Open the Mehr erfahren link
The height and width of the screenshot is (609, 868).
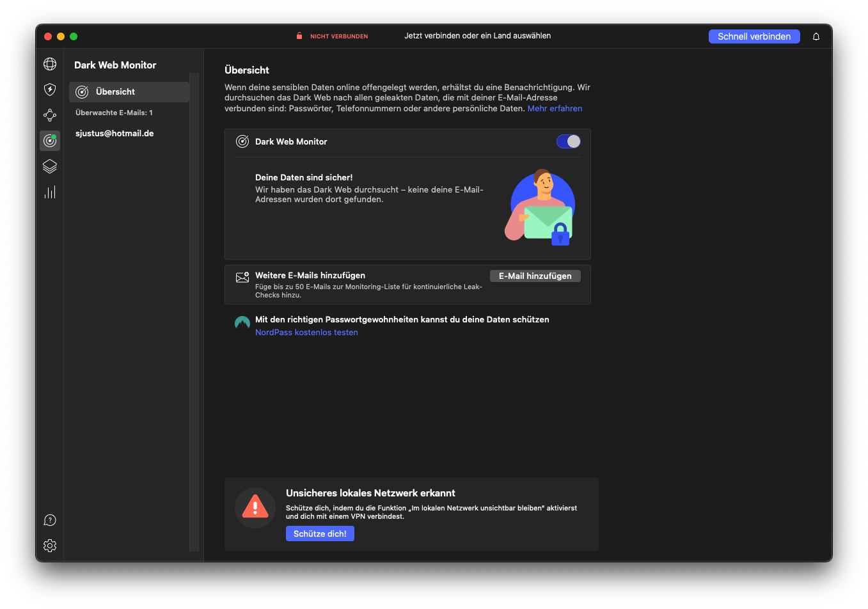coord(555,108)
